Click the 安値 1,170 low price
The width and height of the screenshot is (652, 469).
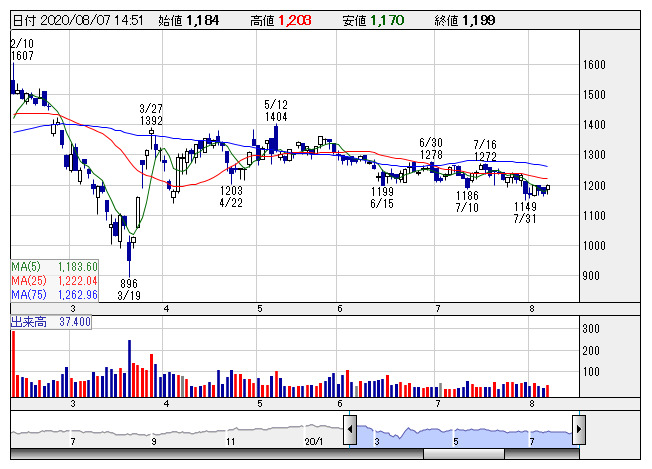373,20
